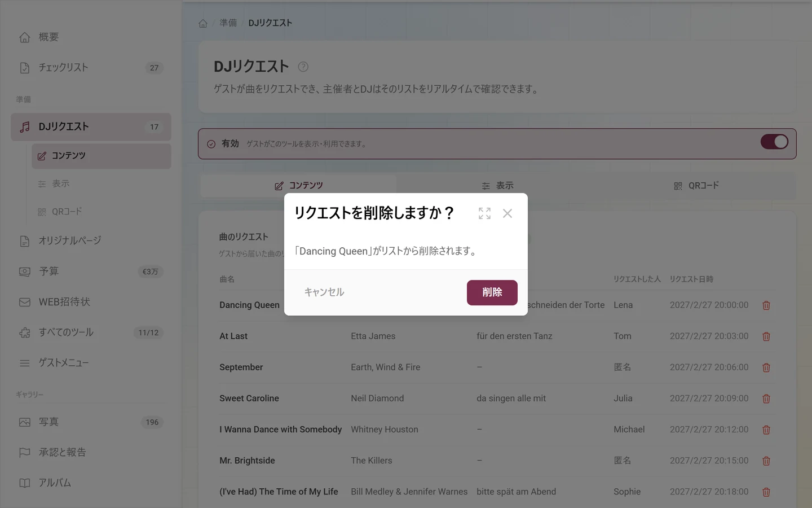The image size is (812, 508).
Task: Delete the September request
Action: [766, 367]
